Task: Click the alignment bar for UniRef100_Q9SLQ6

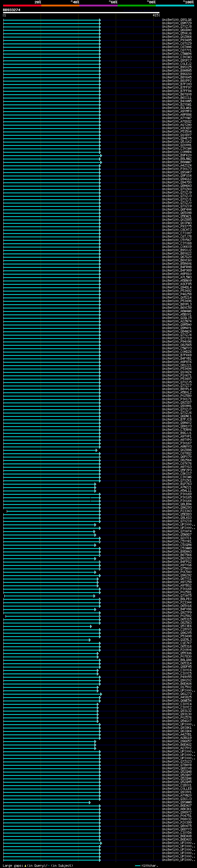Action: point(52,20)
